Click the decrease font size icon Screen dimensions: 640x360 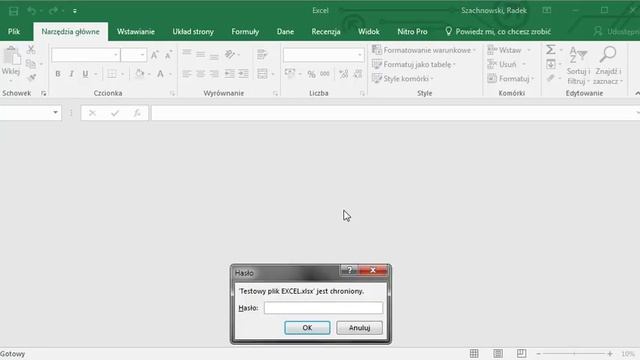click(x=168, y=55)
